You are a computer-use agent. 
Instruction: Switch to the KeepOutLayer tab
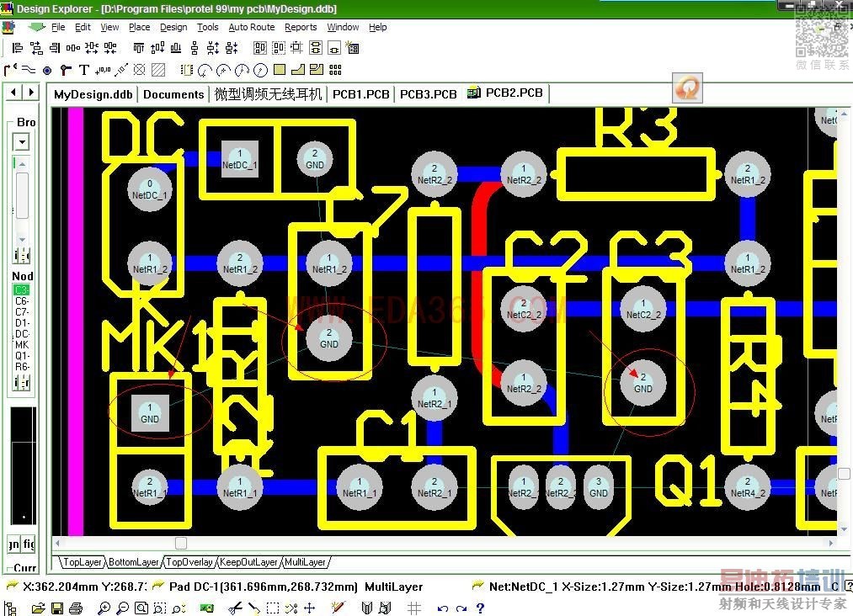[x=248, y=562]
